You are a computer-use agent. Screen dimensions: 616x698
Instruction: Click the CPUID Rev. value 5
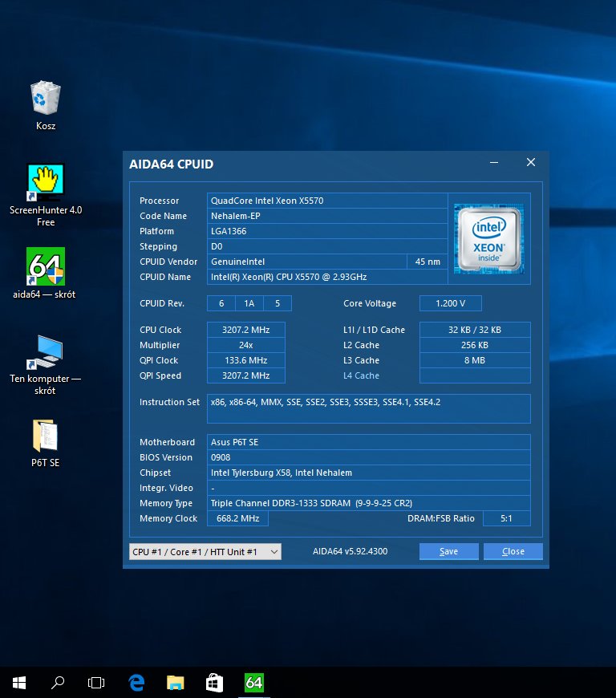pyautogui.click(x=278, y=303)
